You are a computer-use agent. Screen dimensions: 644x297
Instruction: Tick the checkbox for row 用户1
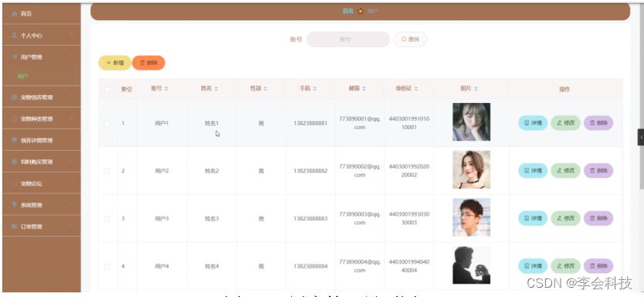pyautogui.click(x=107, y=124)
